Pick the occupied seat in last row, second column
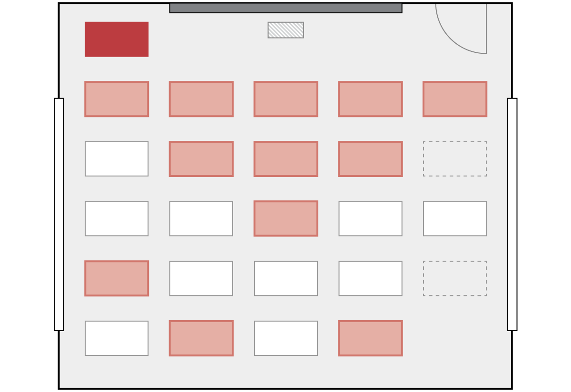 (201, 338)
